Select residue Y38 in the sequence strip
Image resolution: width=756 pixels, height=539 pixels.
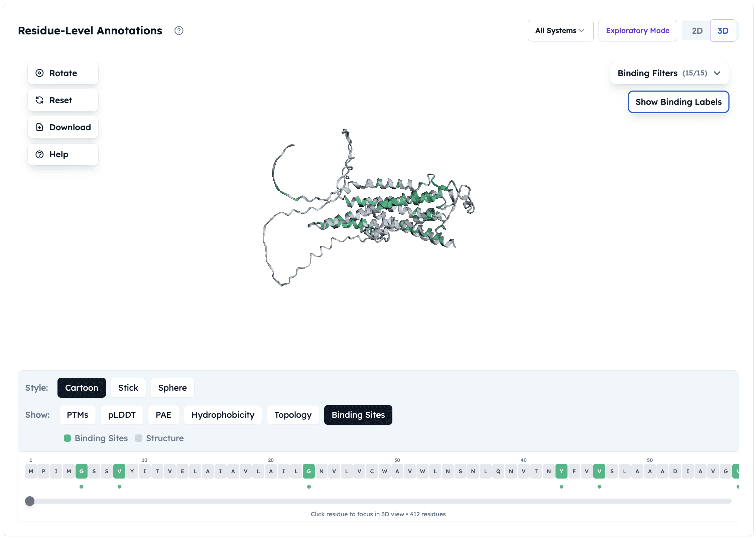(x=561, y=471)
